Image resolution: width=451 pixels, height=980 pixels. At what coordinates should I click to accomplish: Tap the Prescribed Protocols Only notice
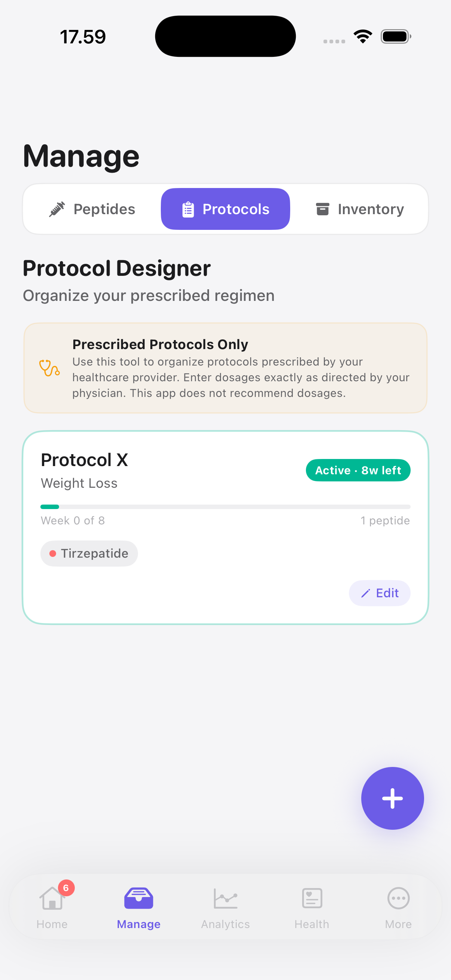(225, 368)
